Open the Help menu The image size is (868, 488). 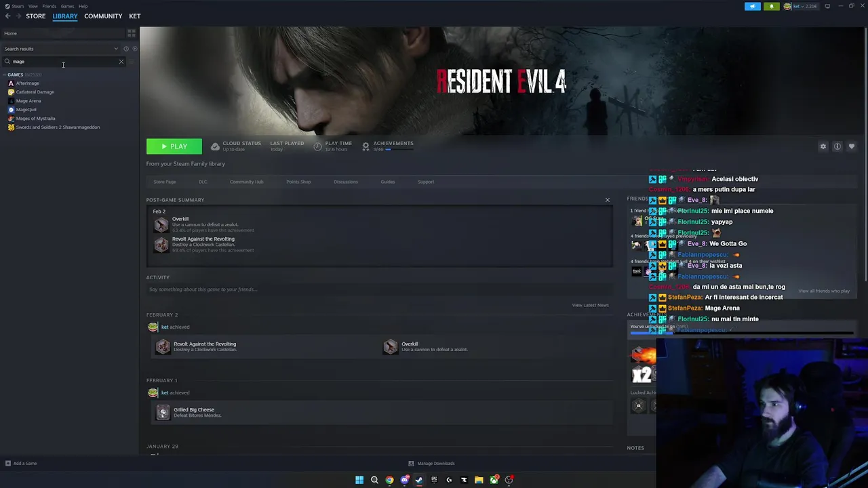pyautogui.click(x=83, y=6)
